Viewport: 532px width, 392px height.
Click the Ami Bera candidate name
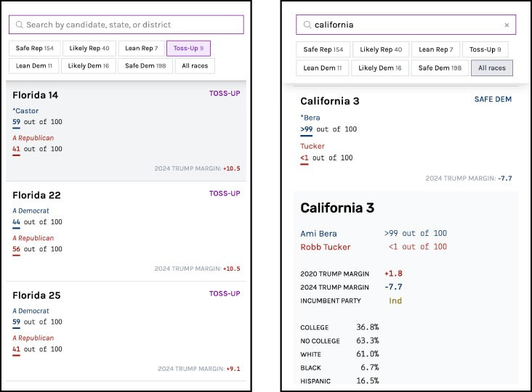click(318, 234)
